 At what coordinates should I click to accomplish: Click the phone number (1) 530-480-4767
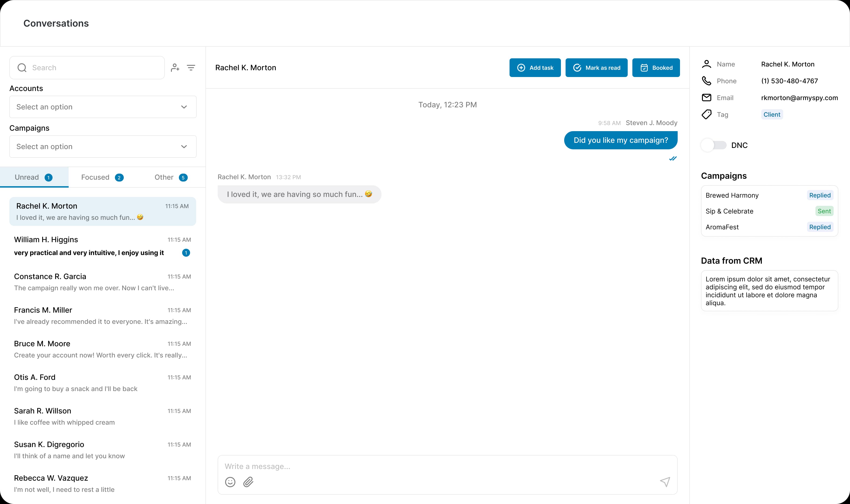click(790, 81)
